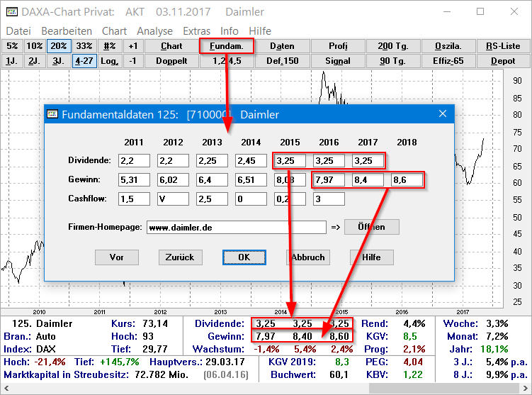The image size is (532, 395).
Task: Open the Analyse menu
Action: [x=154, y=31]
